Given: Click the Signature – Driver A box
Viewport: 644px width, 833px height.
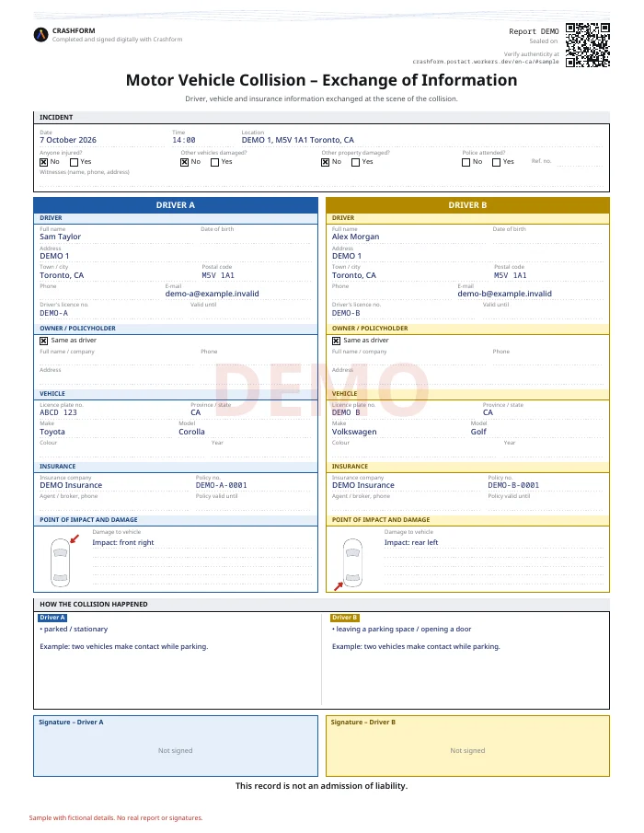Looking at the screenshot, I should 176,746.
